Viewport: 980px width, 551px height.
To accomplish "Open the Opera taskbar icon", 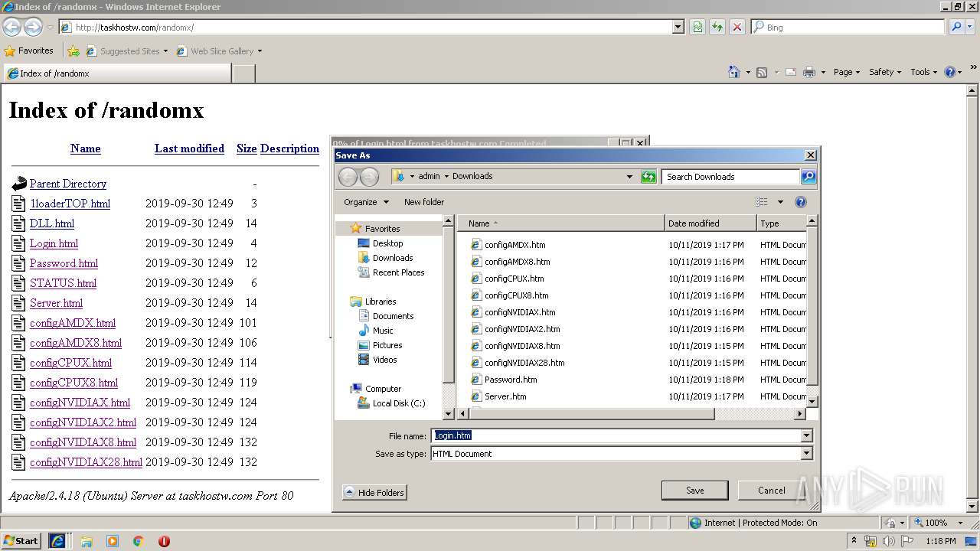I will [164, 541].
